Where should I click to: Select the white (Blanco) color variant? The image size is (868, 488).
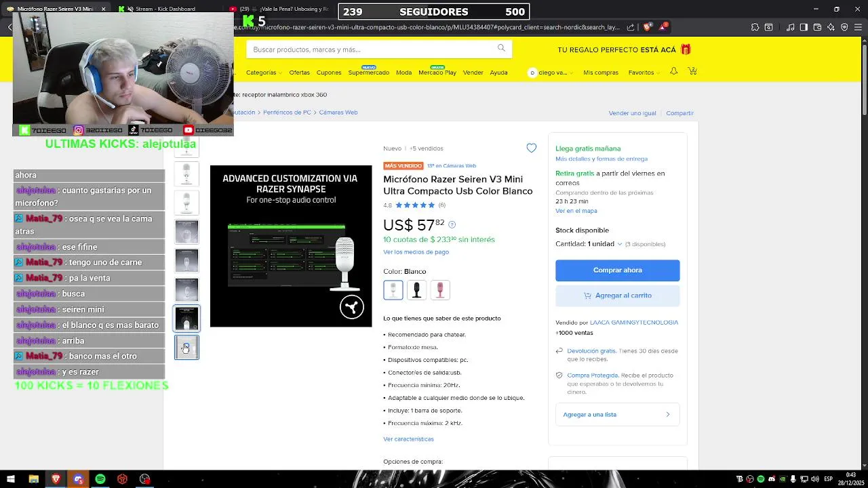point(393,290)
